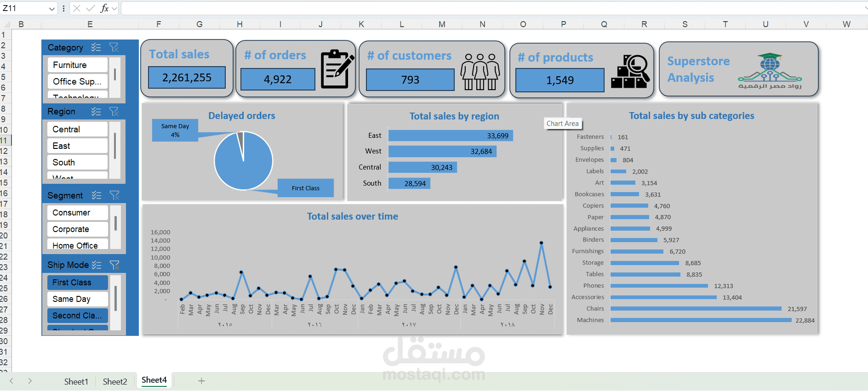Click the products magnifier boxes icon
The height and width of the screenshot is (391, 868).
tap(630, 71)
